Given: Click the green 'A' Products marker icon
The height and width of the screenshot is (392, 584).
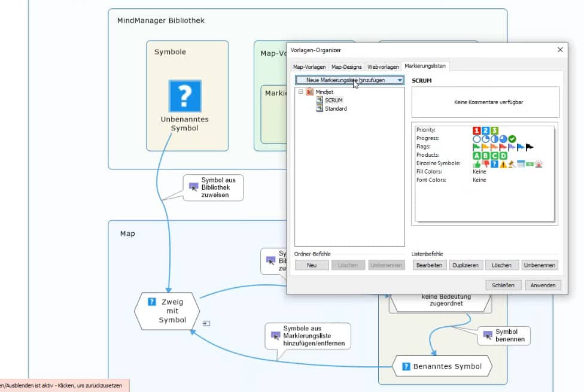Looking at the screenshot, I should [x=477, y=155].
